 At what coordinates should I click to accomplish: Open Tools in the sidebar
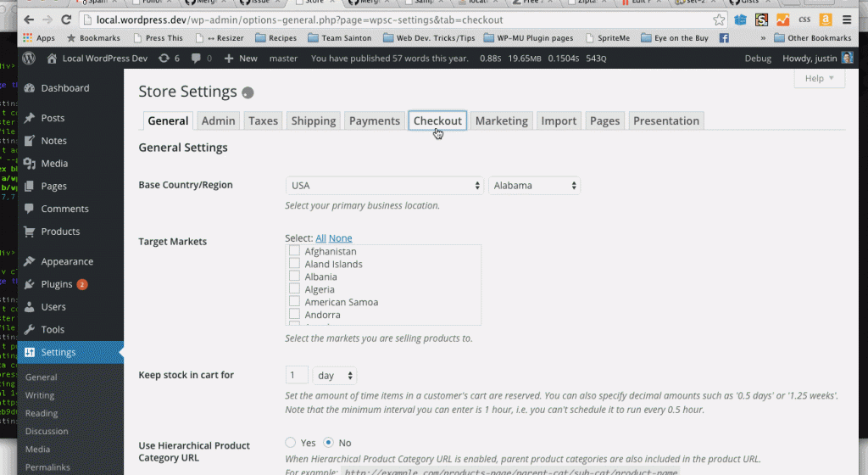tap(53, 329)
